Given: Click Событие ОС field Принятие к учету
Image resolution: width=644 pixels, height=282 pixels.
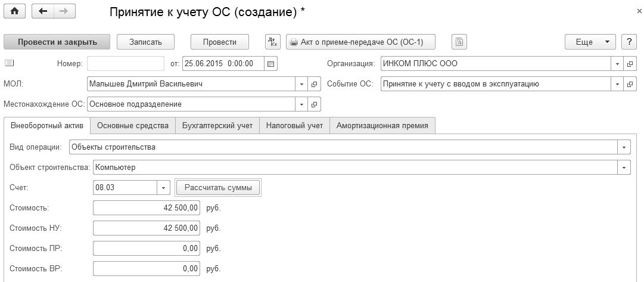Looking at the screenshot, I should click(x=496, y=84).
